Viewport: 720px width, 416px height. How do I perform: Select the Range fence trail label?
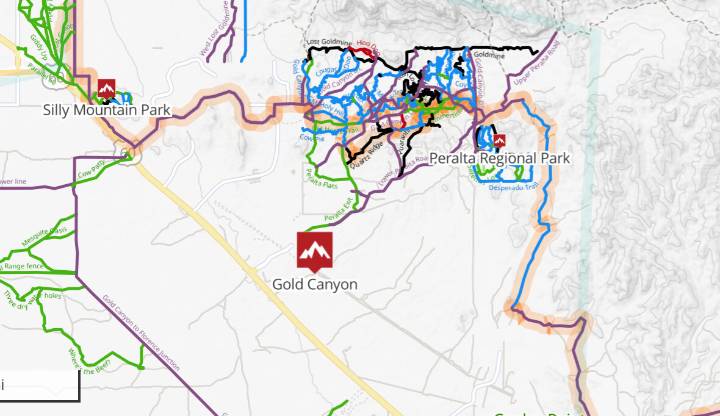pos(23,266)
